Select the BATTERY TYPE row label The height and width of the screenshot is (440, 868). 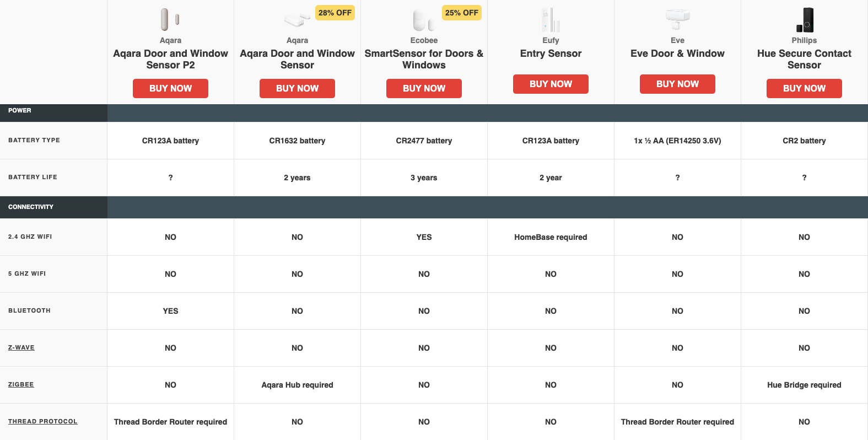tap(34, 140)
